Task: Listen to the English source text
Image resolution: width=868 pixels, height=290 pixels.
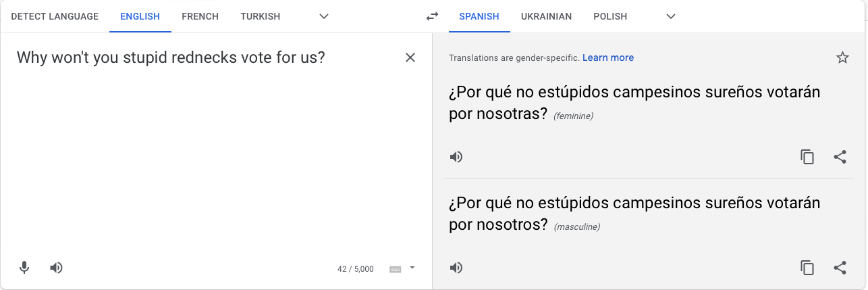Action: coord(57,268)
